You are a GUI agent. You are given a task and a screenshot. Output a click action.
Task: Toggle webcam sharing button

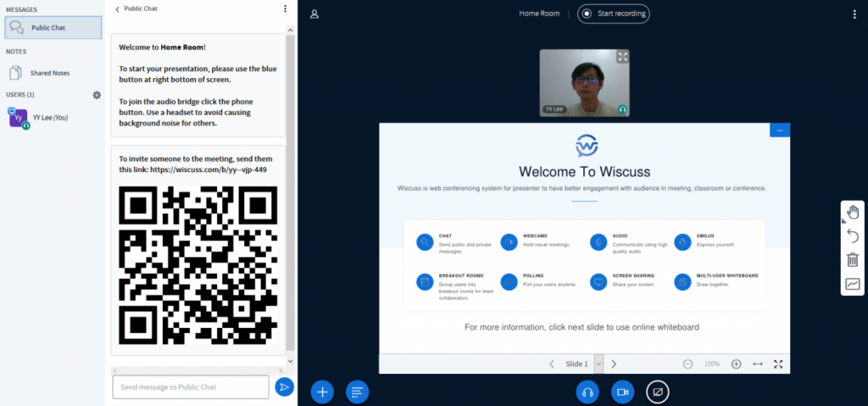pos(623,392)
